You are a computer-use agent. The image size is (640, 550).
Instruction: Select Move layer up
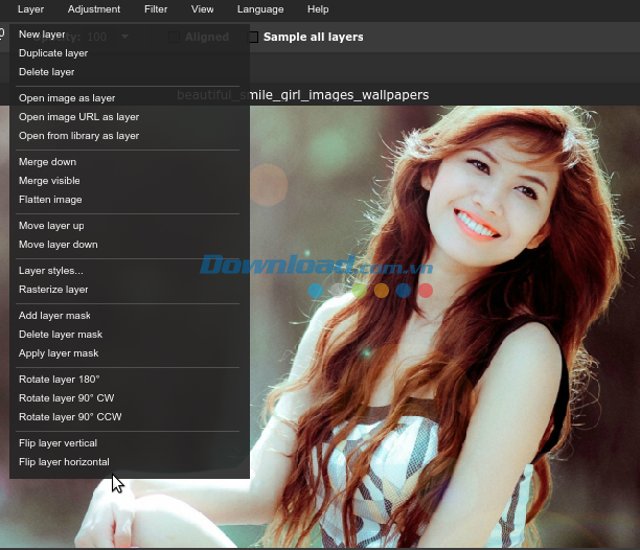(129, 226)
